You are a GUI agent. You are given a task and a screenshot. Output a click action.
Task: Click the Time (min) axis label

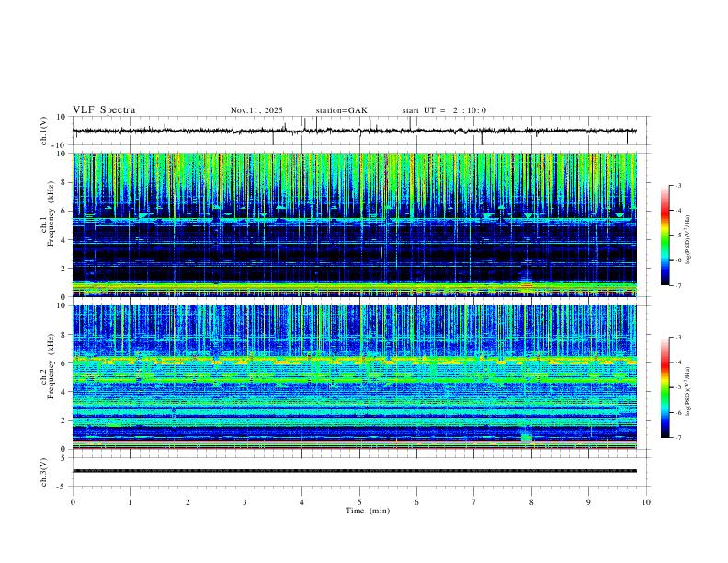pyautogui.click(x=368, y=511)
